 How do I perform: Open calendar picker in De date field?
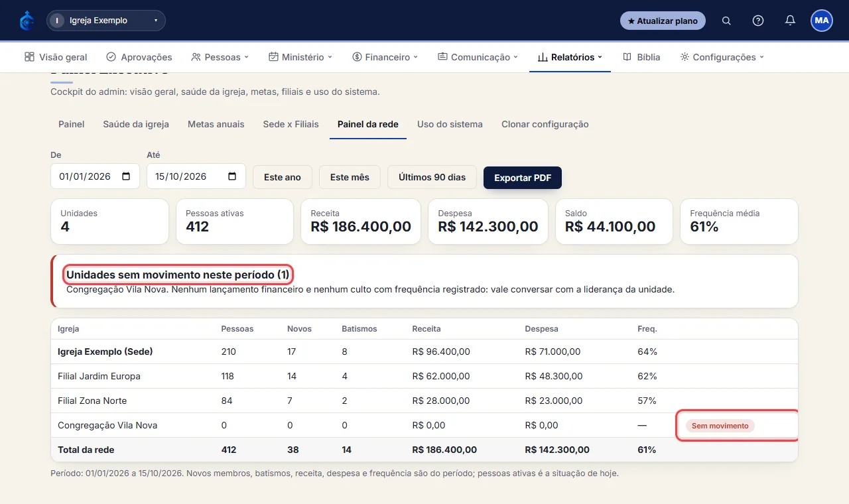point(126,176)
